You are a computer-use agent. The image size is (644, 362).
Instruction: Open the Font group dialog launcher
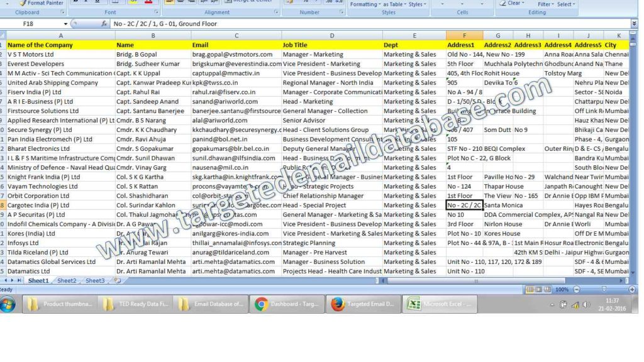pyautogui.click(x=157, y=13)
